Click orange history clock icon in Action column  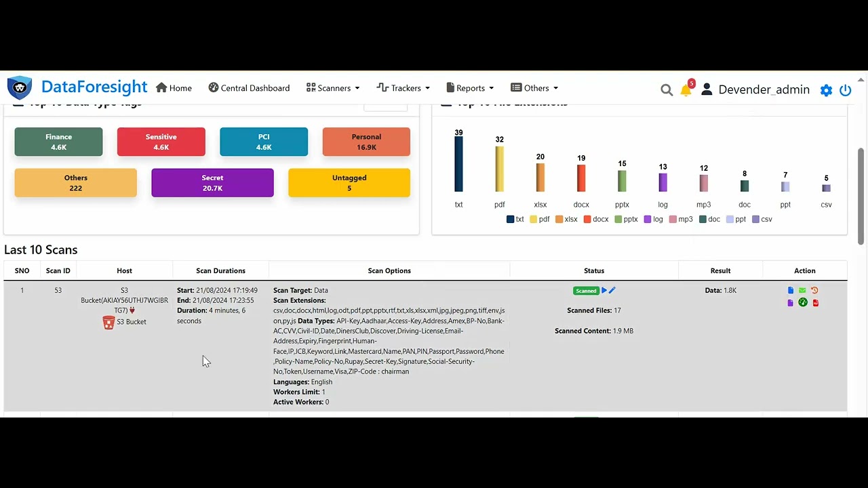tap(814, 290)
